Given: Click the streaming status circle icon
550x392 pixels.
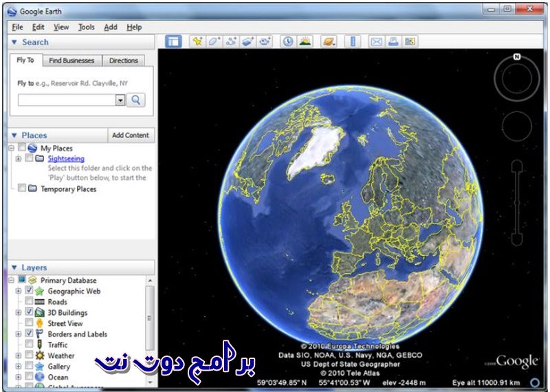Looking at the screenshot, I should pyautogui.click(x=535, y=382).
